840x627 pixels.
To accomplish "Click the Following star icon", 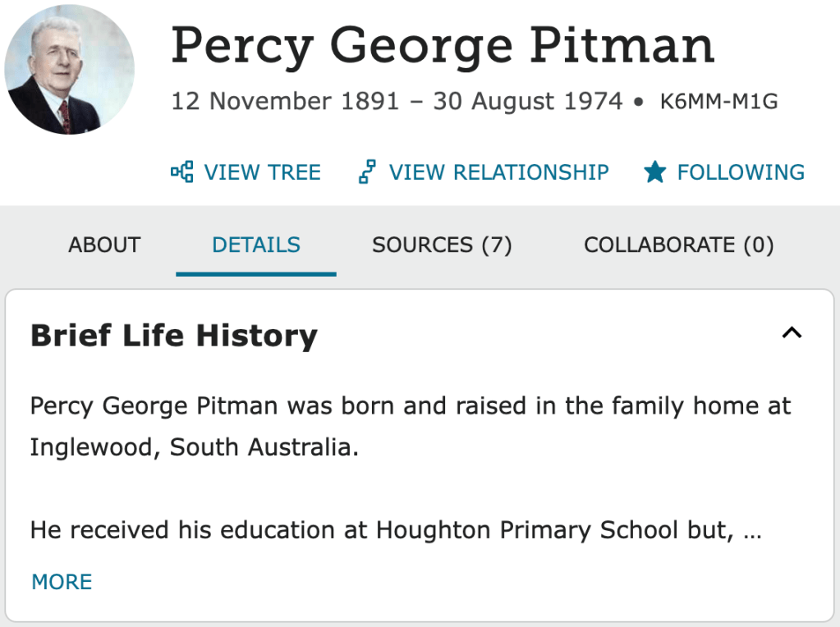I will coord(654,172).
